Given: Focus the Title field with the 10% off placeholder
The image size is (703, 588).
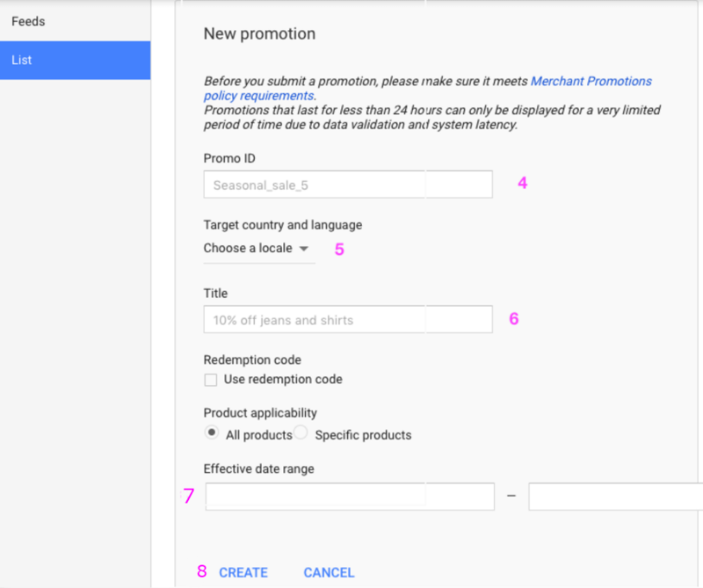Looking at the screenshot, I should coord(348,319).
